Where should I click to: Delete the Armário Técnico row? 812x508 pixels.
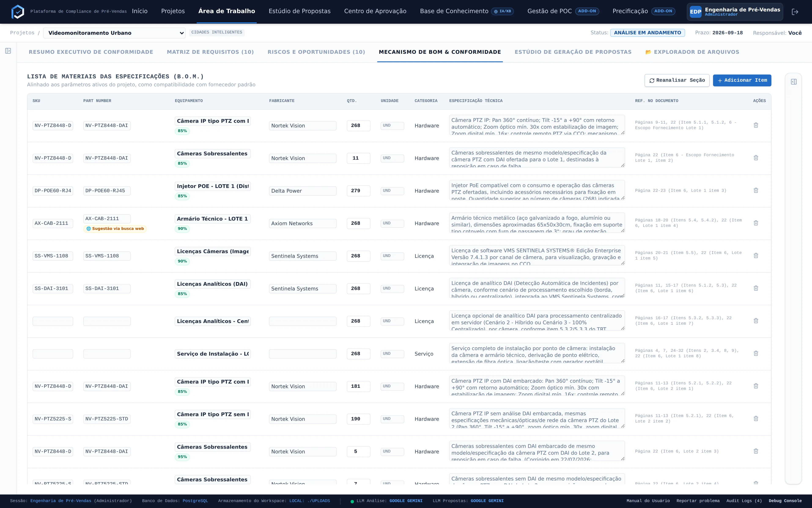756,223
